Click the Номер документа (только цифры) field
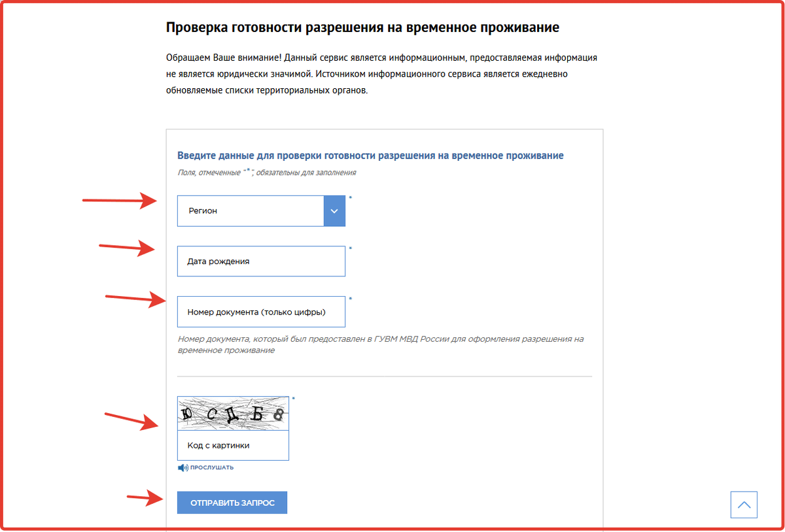This screenshot has height=532, width=785. tap(261, 312)
